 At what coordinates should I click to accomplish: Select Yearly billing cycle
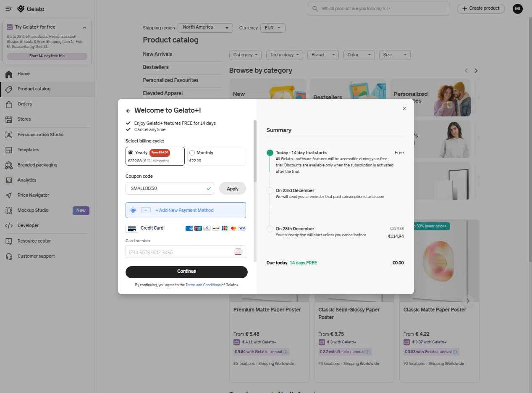pos(155,156)
